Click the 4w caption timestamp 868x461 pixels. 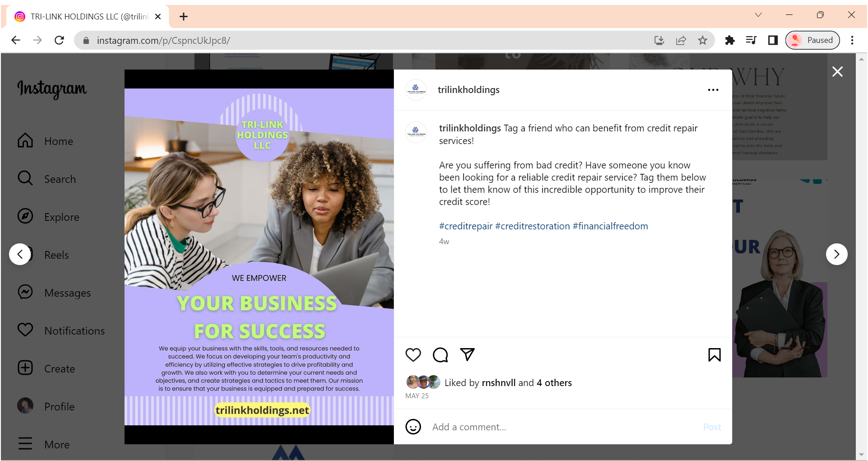tap(444, 242)
